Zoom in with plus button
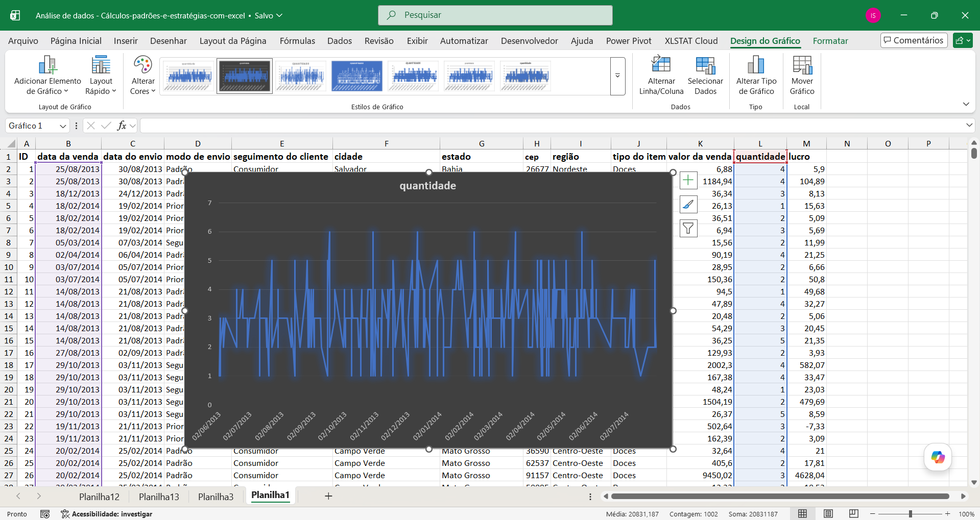The height and width of the screenshot is (520, 980). point(947,514)
